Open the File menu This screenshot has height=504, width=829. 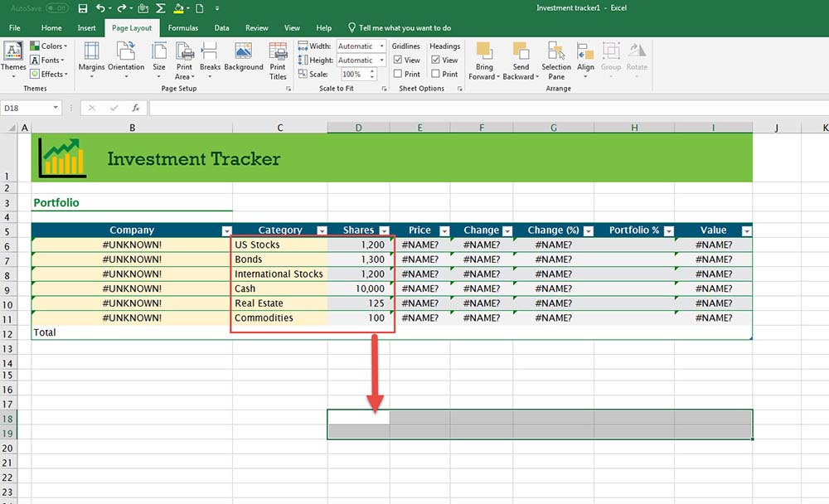14,28
